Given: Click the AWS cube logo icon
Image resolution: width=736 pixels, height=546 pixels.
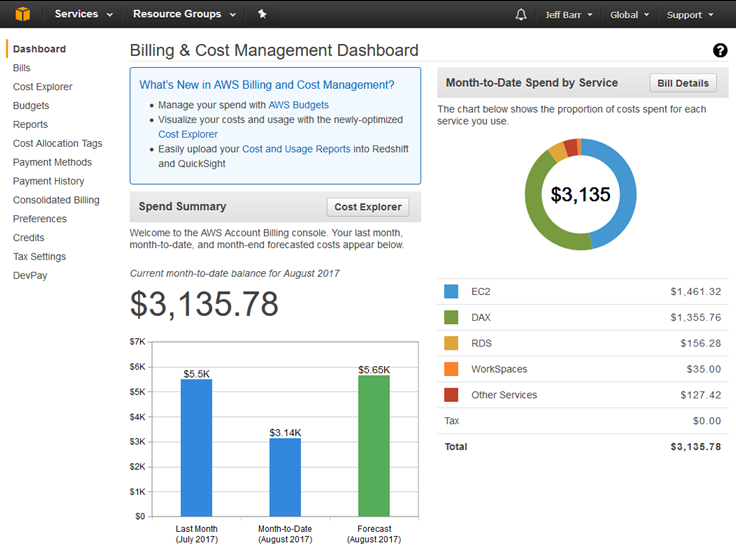Looking at the screenshot, I should point(21,14).
